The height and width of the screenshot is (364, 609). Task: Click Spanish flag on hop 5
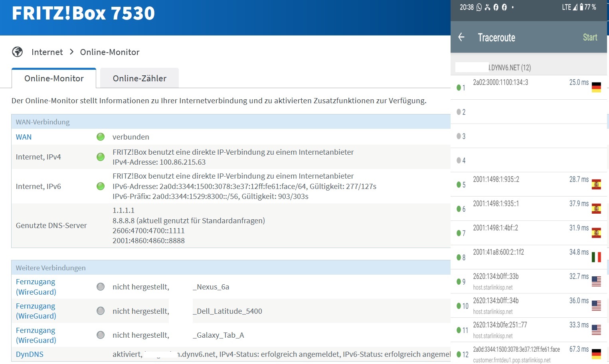click(x=596, y=185)
